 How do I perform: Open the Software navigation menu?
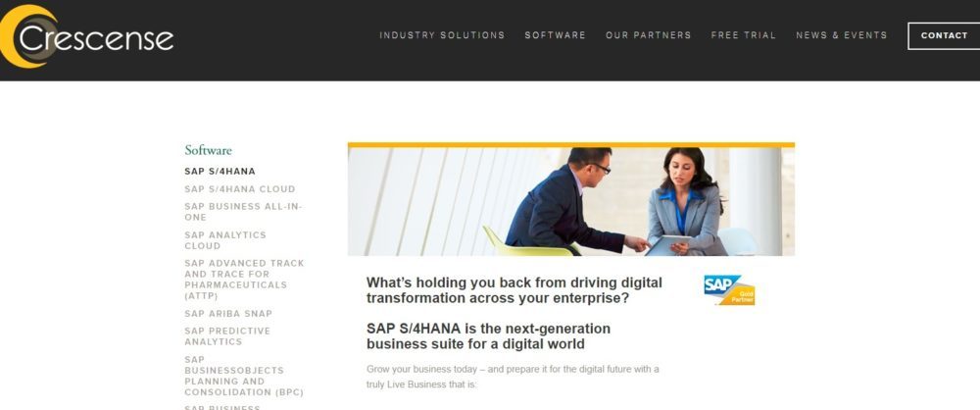(555, 35)
